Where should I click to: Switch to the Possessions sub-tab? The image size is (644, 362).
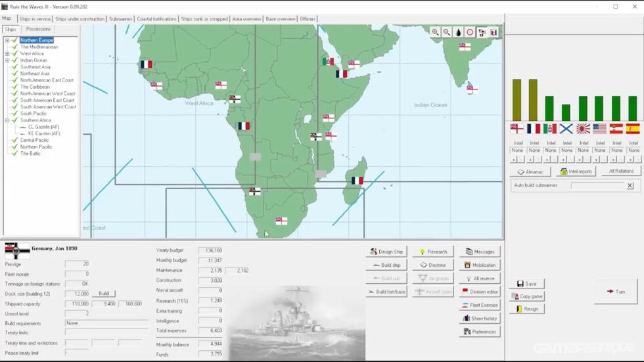tap(38, 29)
